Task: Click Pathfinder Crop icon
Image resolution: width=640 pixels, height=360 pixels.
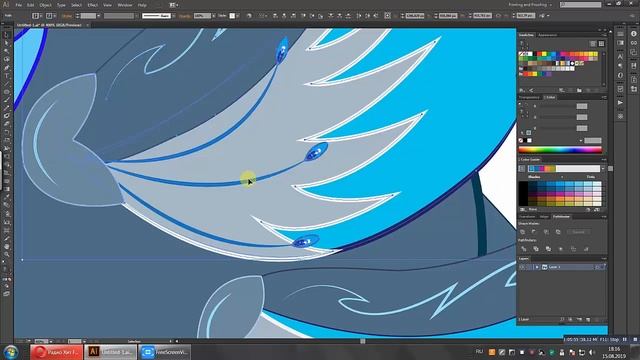Action: 561,249
